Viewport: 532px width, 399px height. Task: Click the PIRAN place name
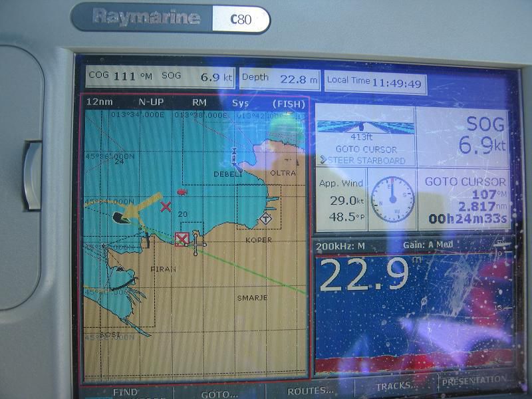pos(163,269)
